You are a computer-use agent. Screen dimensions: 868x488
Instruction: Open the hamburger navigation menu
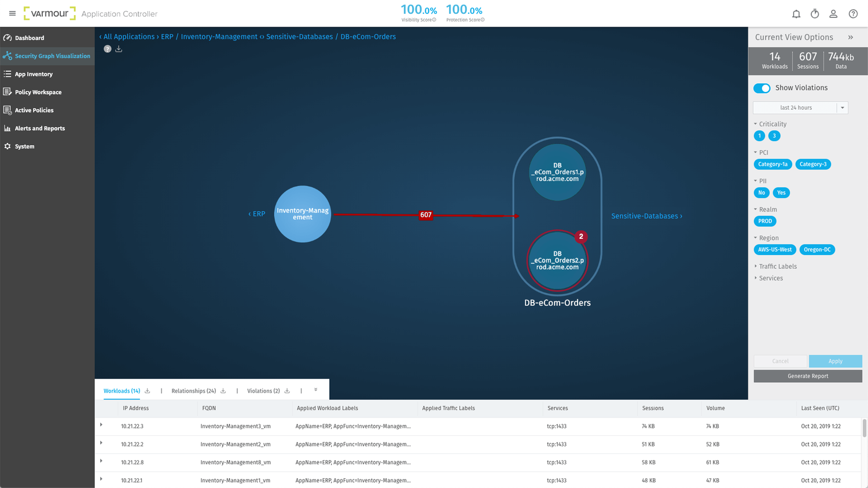pos(12,13)
